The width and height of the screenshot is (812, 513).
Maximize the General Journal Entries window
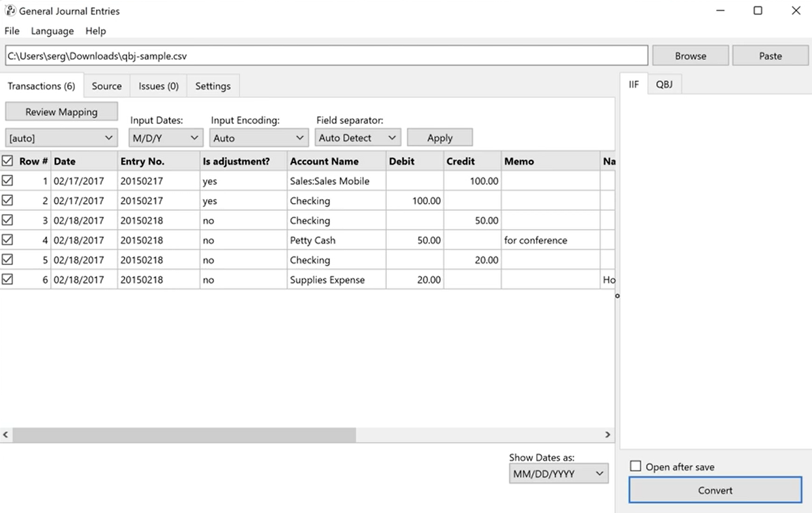point(758,10)
